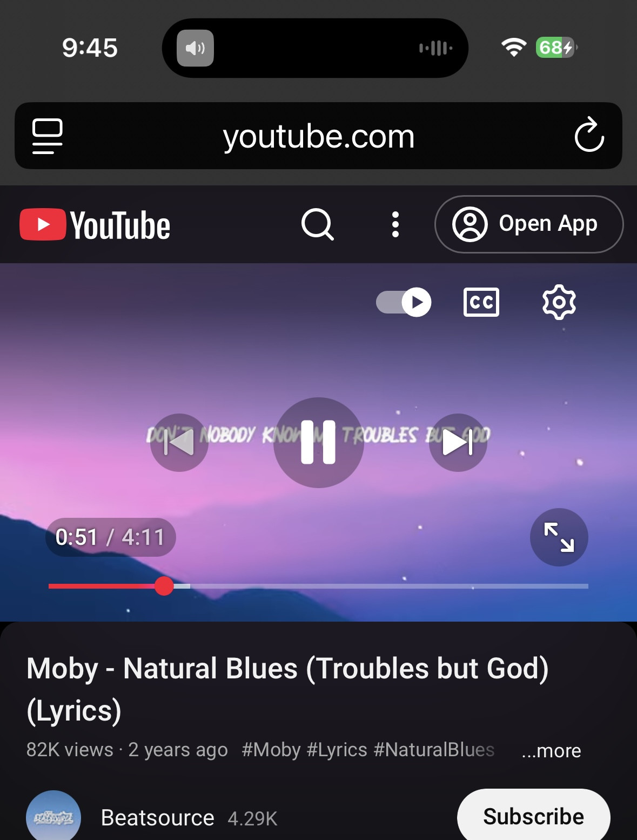Skip to the next video
Image resolution: width=637 pixels, height=840 pixels.
(458, 443)
